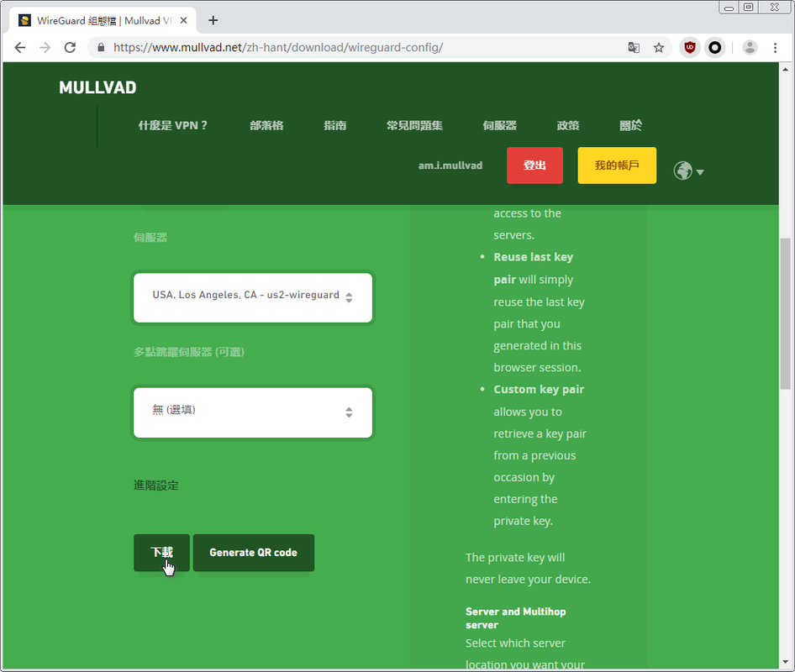Click the 伺服器 label above server dropdown

click(x=150, y=237)
